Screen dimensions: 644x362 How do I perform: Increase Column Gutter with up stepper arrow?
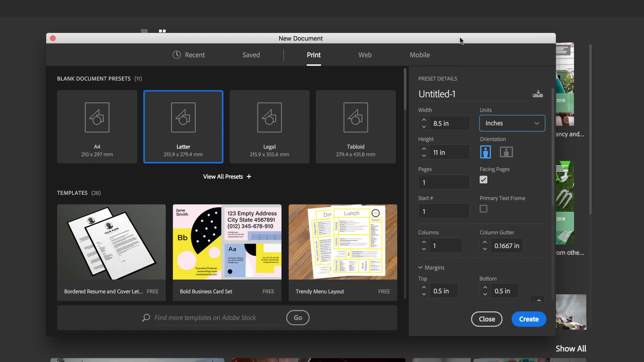click(485, 242)
